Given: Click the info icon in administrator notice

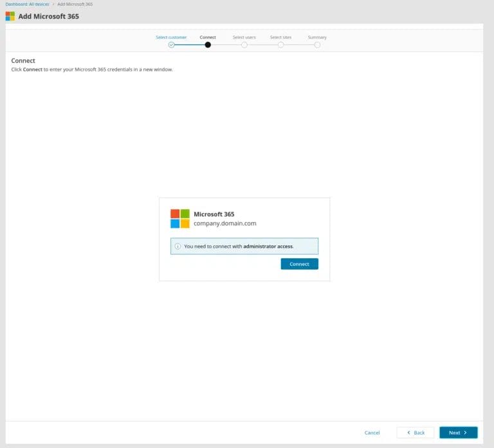Looking at the screenshot, I should 178,247.
